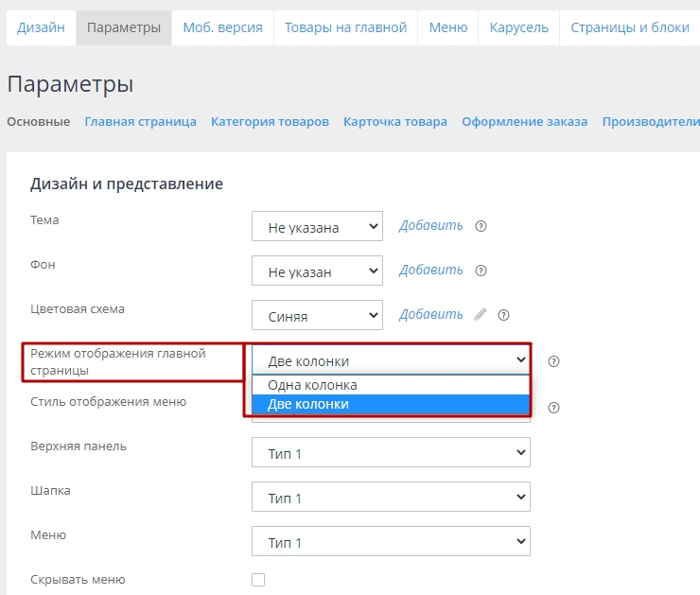Open the Тема dropdown
Image resolution: width=700 pixels, height=595 pixels.
(317, 227)
